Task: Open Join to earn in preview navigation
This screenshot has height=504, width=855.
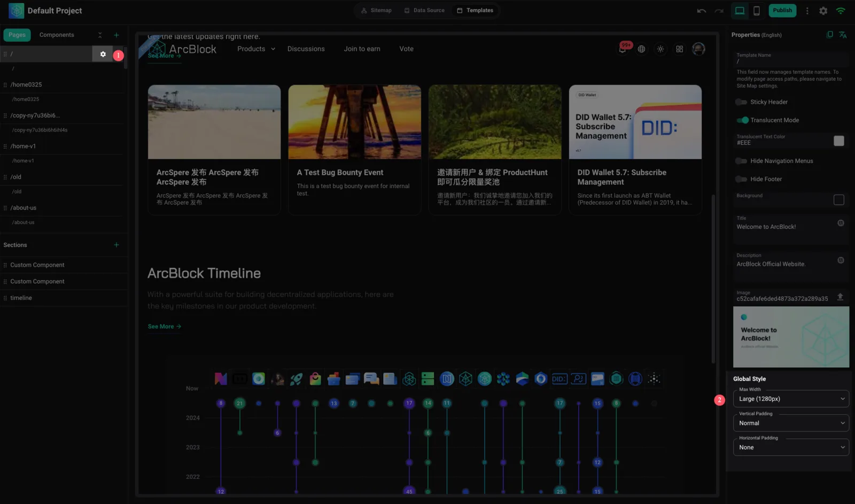Action: pyautogui.click(x=362, y=49)
